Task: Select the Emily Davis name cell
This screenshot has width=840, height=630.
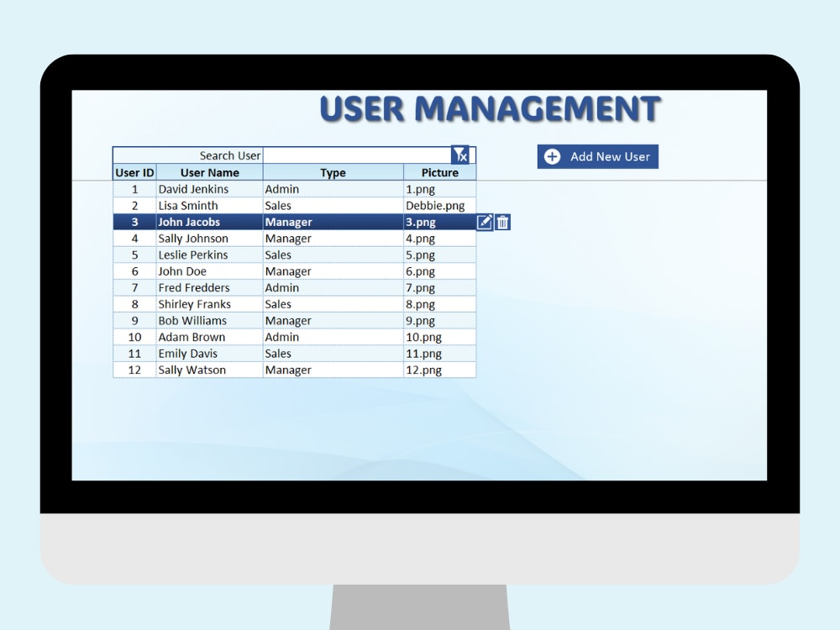Action: click(x=209, y=354)
